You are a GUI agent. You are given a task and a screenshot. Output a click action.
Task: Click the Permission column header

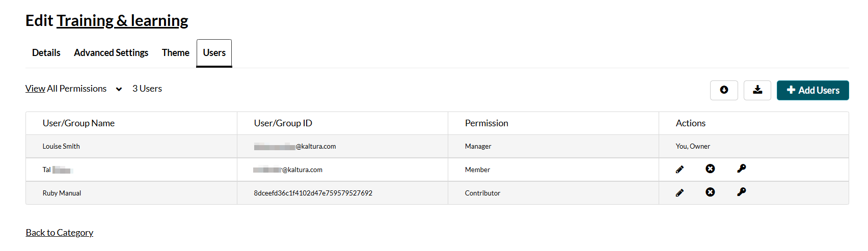[x=486, y=123]
